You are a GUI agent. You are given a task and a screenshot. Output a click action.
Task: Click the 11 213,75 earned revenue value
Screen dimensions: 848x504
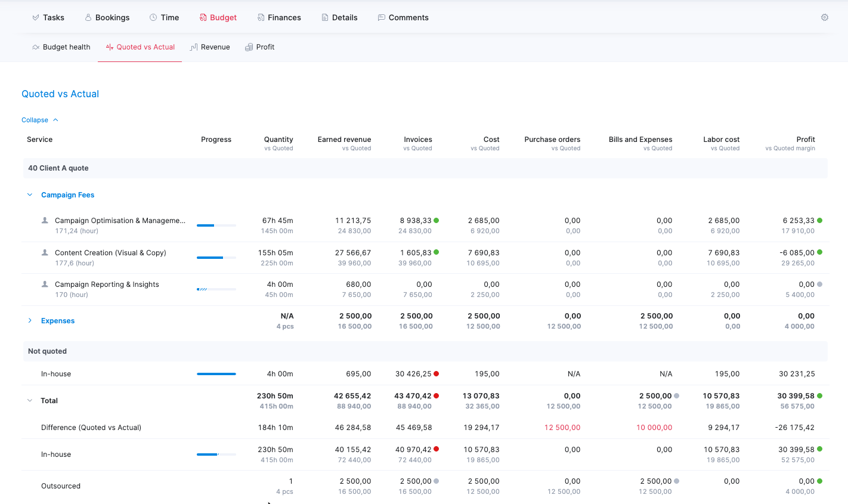(353, 221)
